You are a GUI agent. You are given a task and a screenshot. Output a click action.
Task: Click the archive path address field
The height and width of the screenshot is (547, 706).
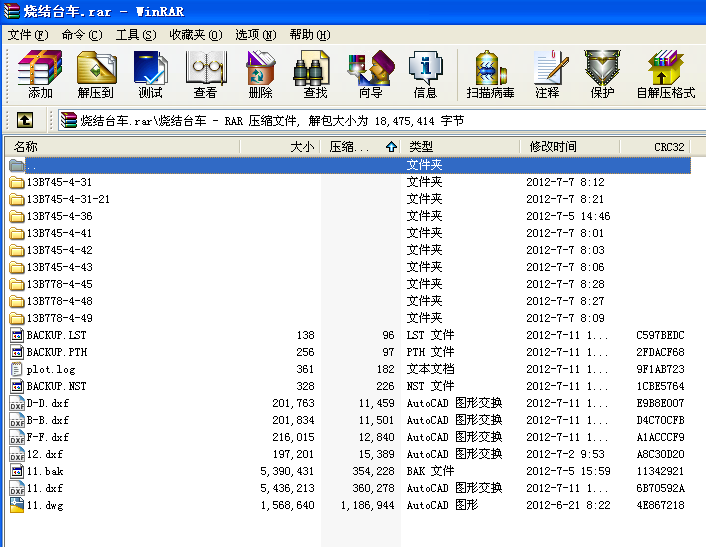click(x=382, y=121)
